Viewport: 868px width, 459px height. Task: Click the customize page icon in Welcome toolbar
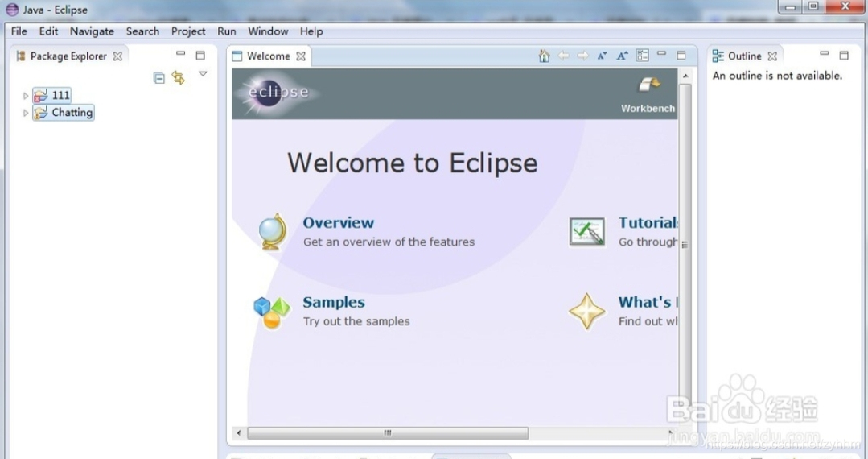(642, 56)
